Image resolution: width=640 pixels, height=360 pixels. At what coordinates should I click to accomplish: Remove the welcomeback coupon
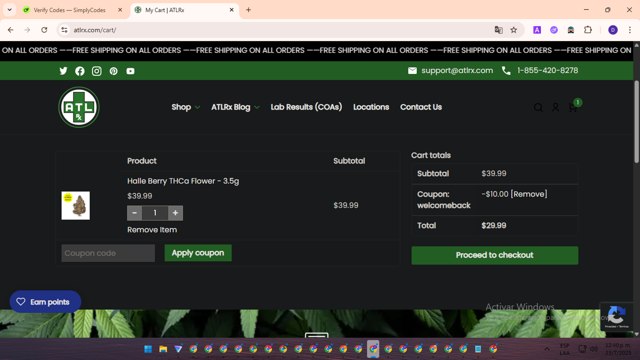tap(529, 194)
